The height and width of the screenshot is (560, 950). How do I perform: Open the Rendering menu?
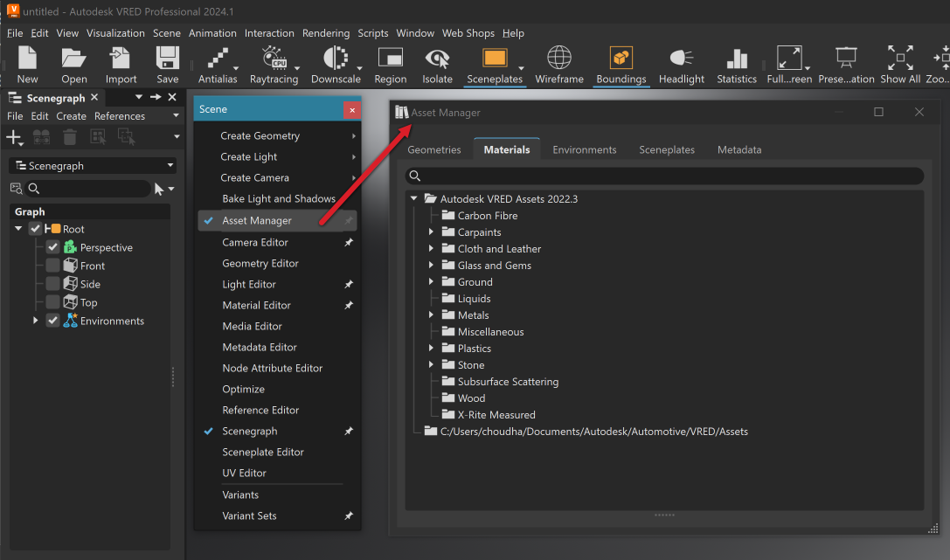pyautogui.click(x=326, y=33)
